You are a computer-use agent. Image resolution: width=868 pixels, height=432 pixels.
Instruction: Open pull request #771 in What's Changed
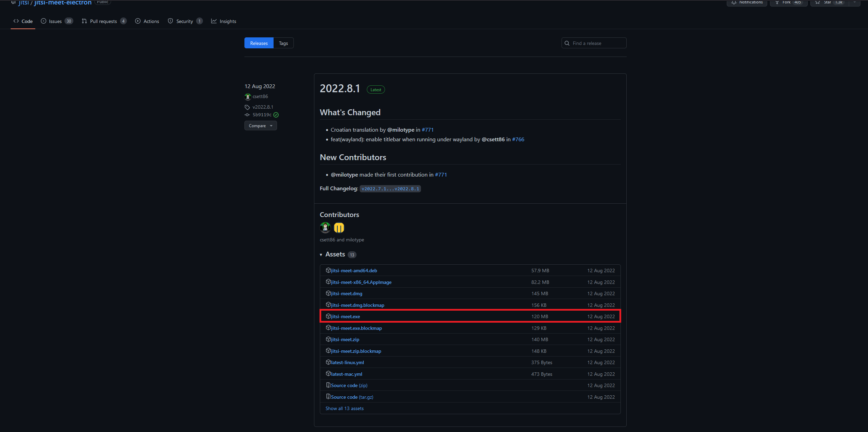point(427,130)
